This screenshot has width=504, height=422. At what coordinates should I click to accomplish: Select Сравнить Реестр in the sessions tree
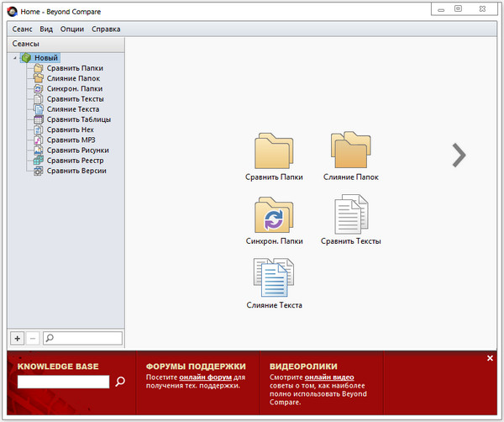[74, 160]
